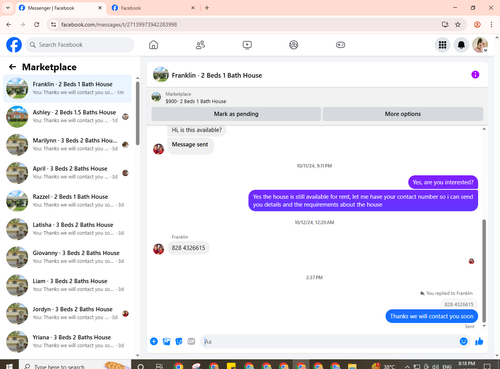The image size is (500, 369).
Task: Click the Franklin listing thumbnail in chat header
Action: [161, 75]
